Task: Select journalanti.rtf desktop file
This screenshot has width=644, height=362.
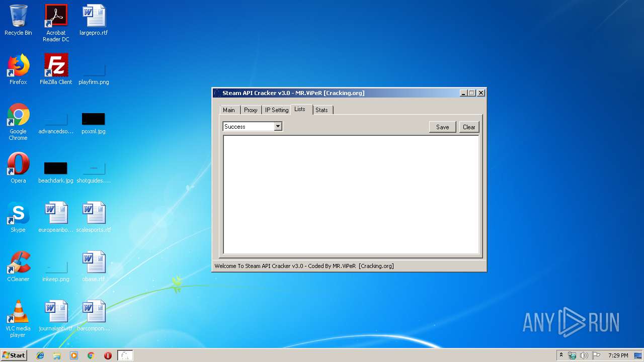Action: click(56, 316)
